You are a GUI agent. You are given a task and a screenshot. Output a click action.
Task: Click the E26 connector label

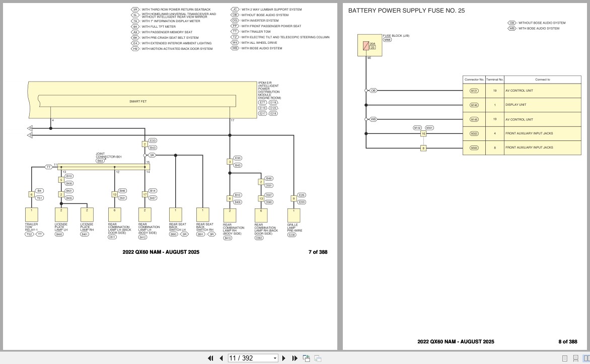click(302, 195)
